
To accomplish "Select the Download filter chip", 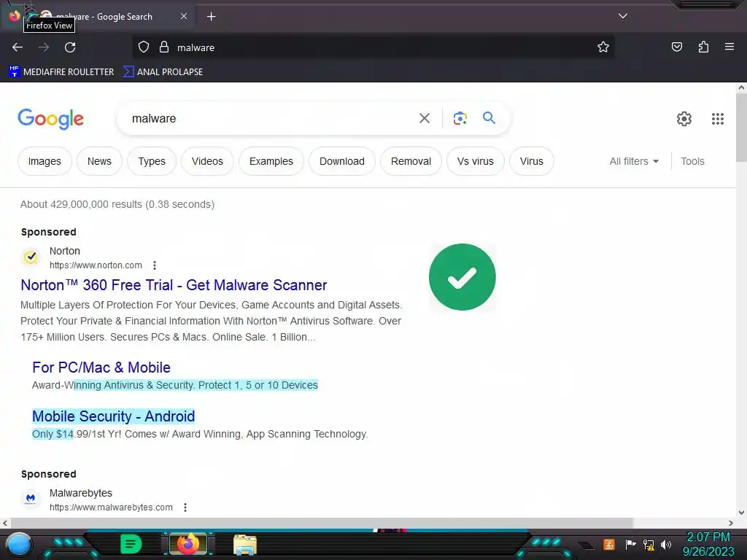I will [342, 161].
